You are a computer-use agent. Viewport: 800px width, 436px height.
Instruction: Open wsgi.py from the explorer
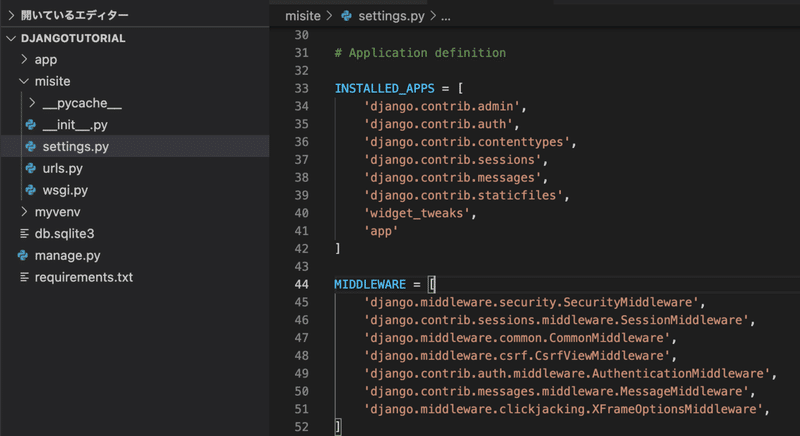click(65, 190)
